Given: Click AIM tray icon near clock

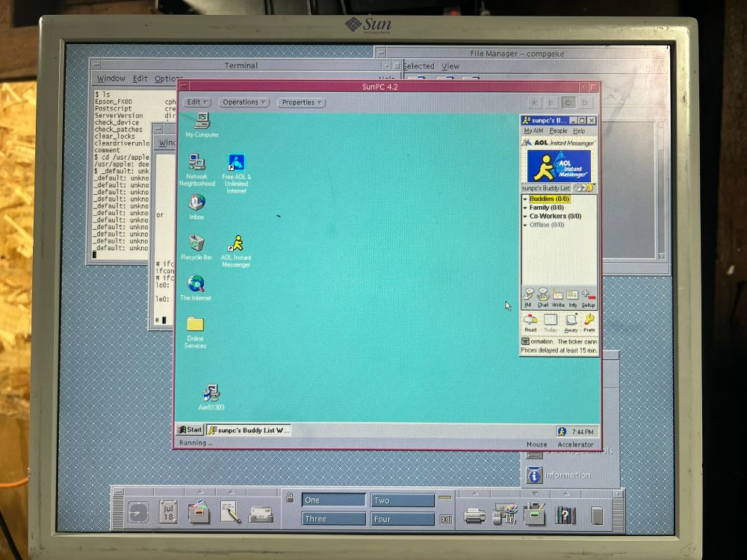Looking at the screenshot, I should pos(562,432).
